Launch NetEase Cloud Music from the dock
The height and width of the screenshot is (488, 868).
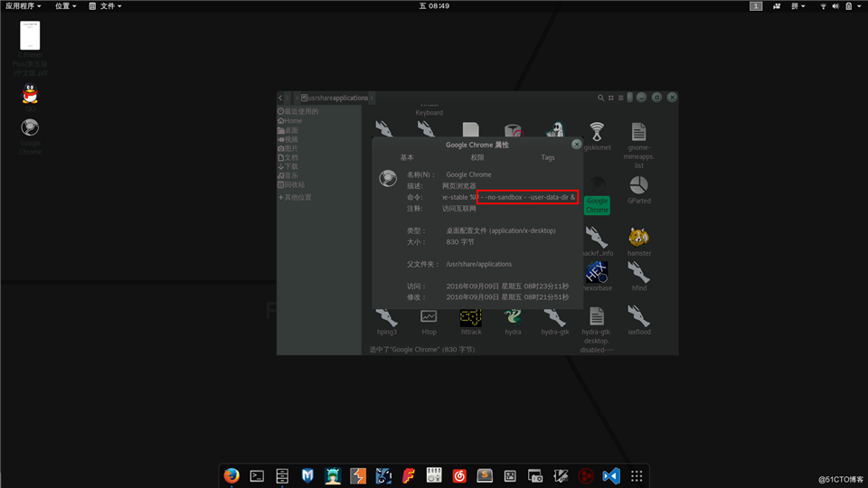[459, 476]
